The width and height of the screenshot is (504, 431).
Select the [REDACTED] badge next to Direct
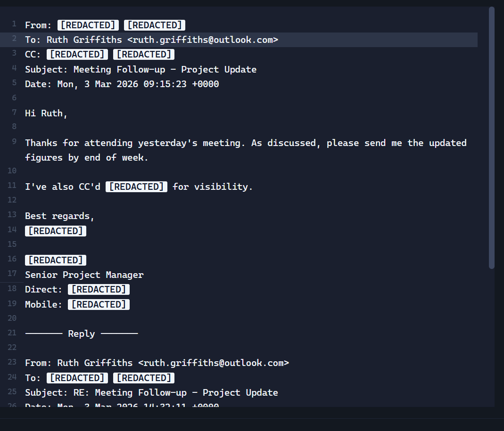click(x=99, y=290)
